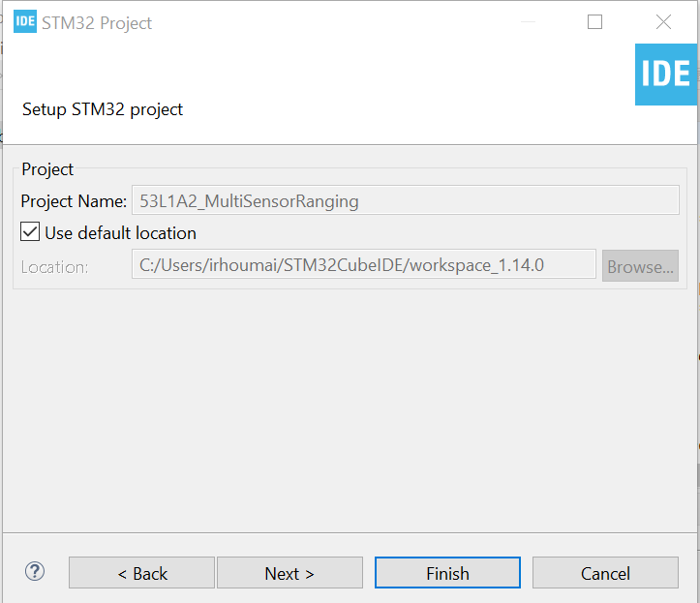Click the 'Project Name:' label

pyautogui.click(x=74, y=201)
